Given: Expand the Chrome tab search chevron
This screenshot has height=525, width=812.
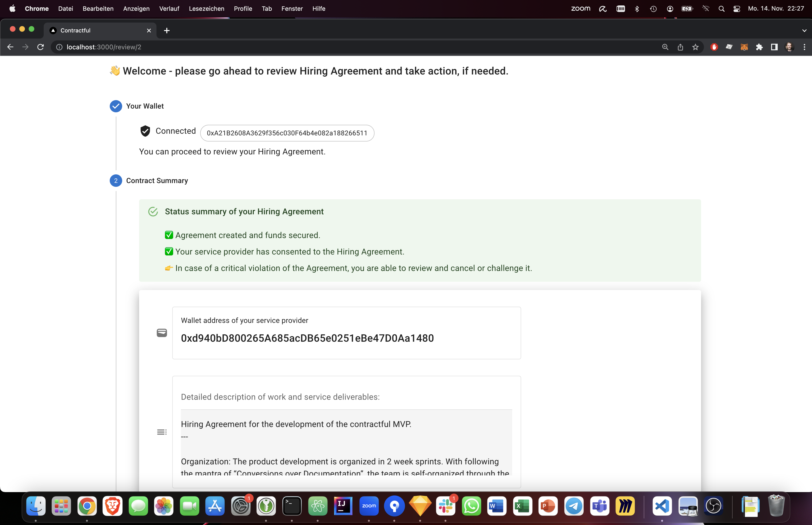Looking at the screenshot, I should pos(804,31).
